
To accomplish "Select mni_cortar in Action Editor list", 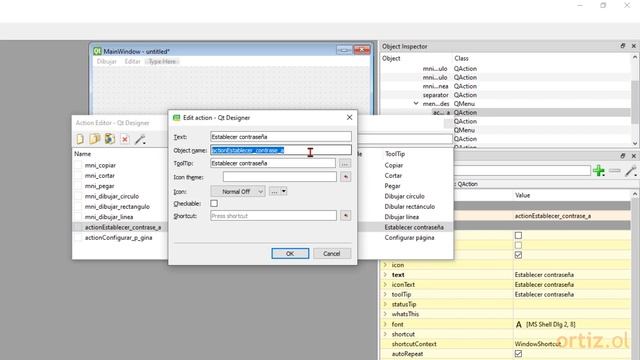I will [x=100, y=176].
